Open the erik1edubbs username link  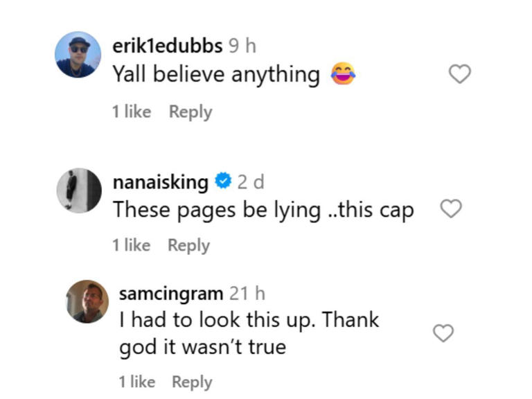click(167, 46)
